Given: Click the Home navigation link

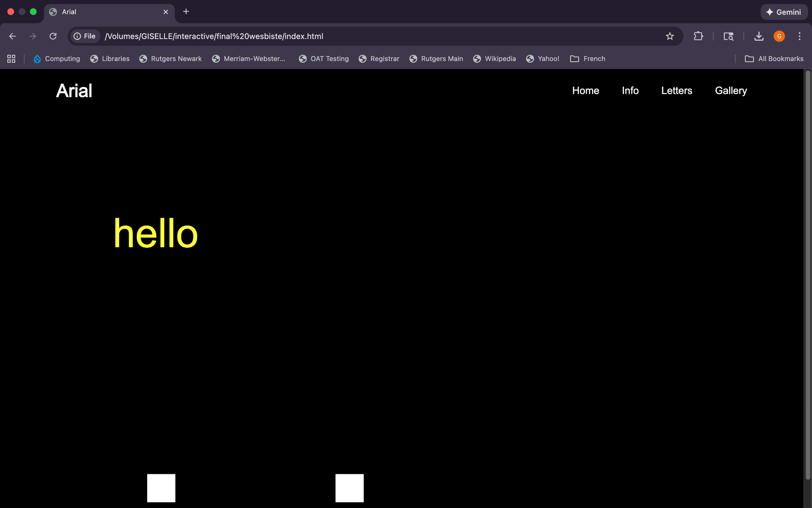Looking at the screenshot, I should pos(585,90).
